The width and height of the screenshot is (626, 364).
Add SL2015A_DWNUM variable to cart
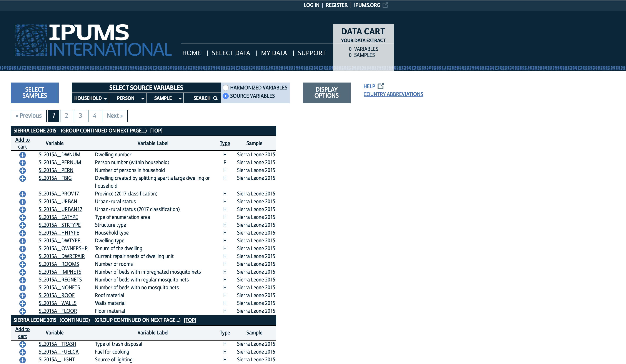(x=22, y=155)
